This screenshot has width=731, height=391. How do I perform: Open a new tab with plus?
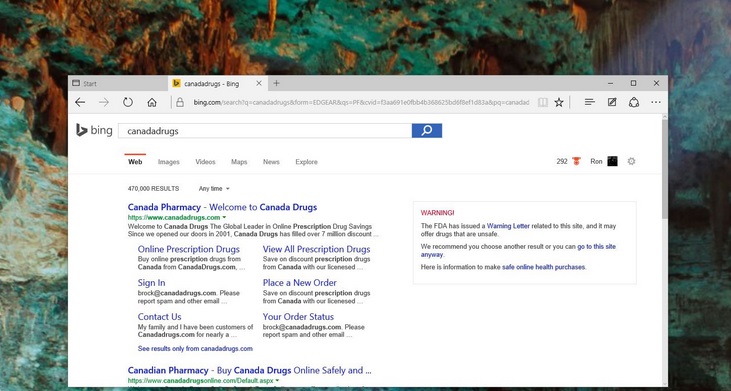276,83
